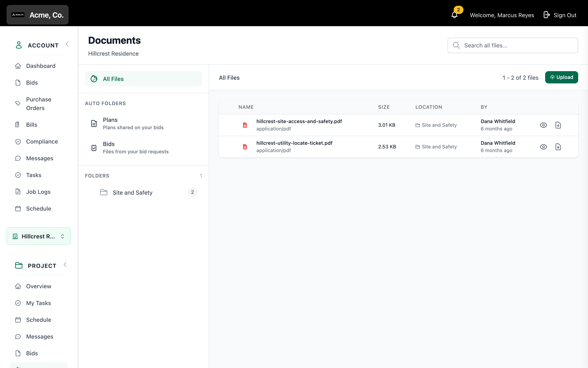Click the Sign Out icon
Screen dimensions: 588x368
point(546,15)
